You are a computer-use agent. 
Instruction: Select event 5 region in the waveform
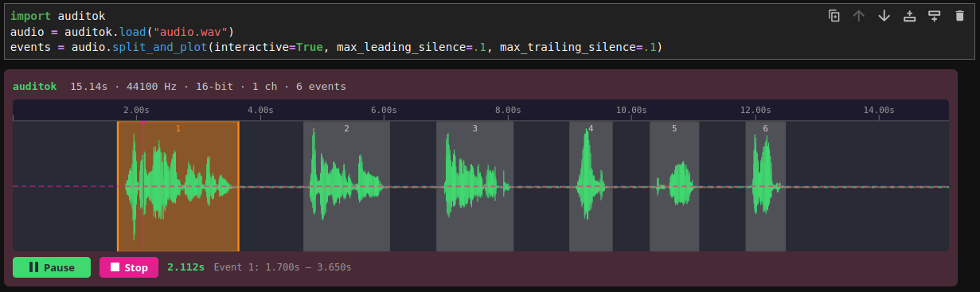[674, 186]
